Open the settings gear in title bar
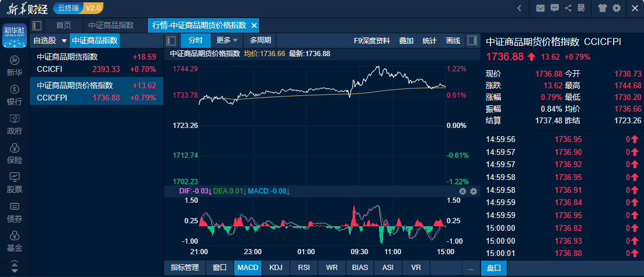 tap(617, 8)
